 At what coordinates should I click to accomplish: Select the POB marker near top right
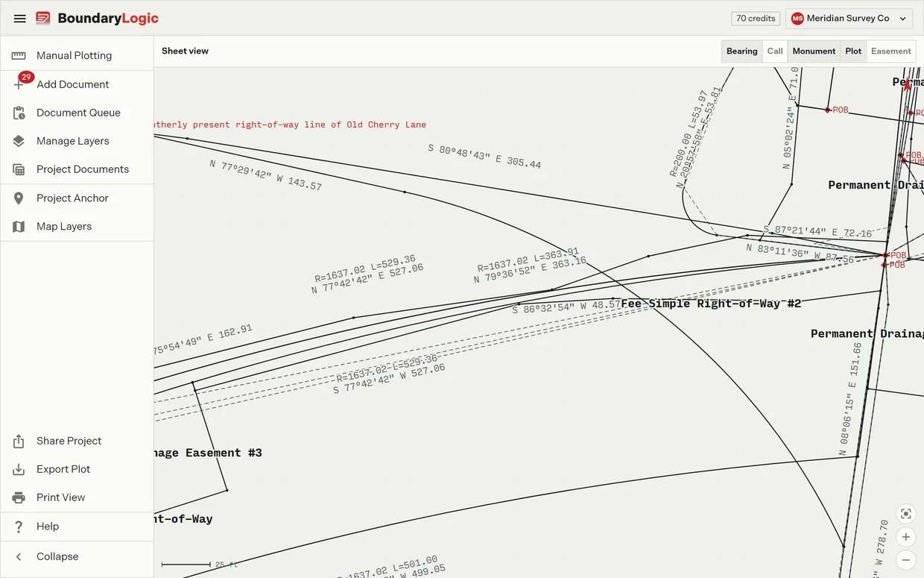[x=828, y=110]
